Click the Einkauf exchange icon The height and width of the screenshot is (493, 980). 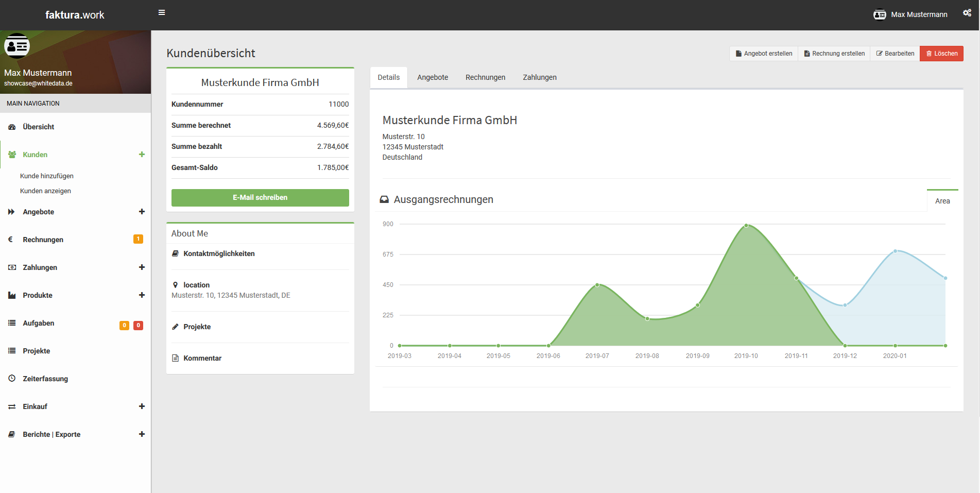point(12,406)
